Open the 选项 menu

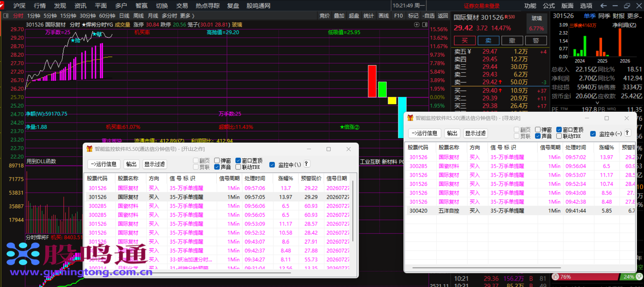click(x=586, y=6)
